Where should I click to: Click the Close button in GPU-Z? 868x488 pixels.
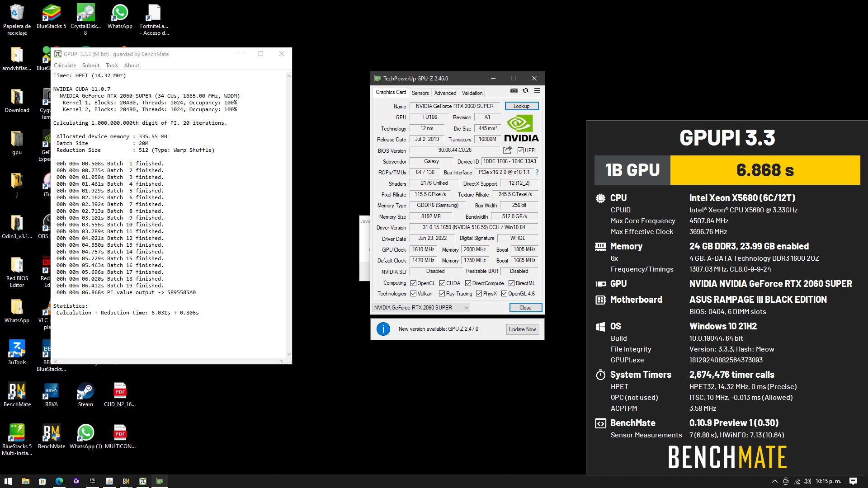(525, 308)
